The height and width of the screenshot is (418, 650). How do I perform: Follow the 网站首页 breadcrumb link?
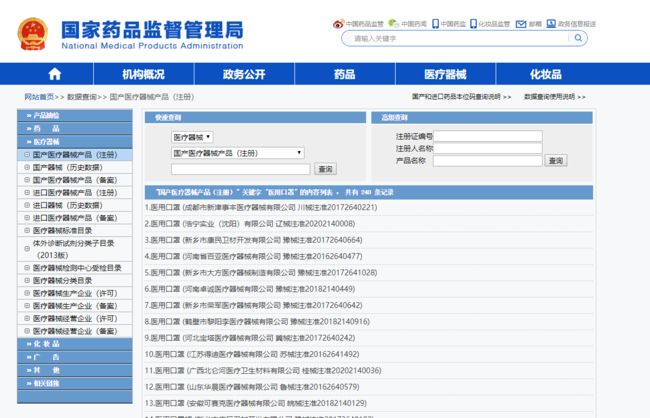[x=39, y=97]
